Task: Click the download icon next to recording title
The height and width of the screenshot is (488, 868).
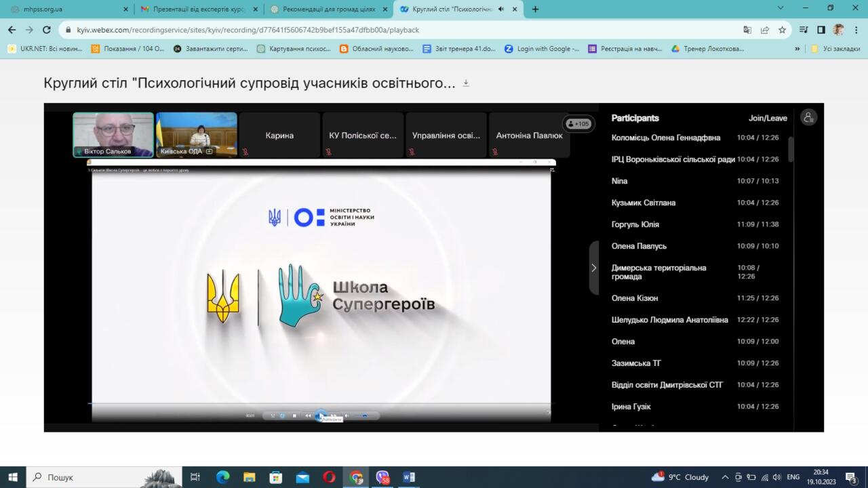Action: pos(466,83)
